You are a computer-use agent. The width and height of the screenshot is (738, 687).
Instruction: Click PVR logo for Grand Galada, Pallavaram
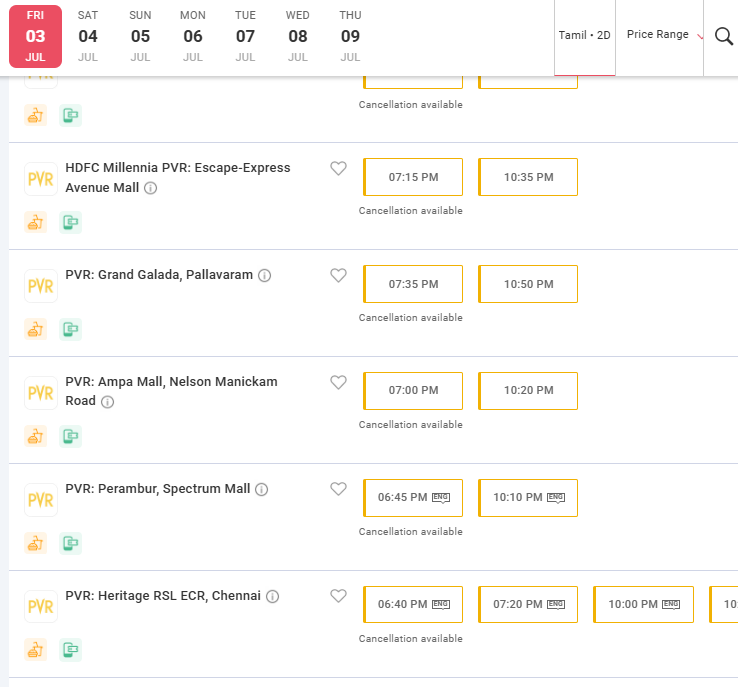point(41,286)
